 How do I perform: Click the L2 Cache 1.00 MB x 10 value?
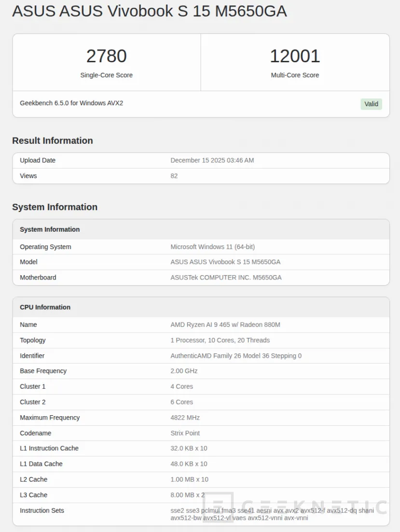[189, 479]
